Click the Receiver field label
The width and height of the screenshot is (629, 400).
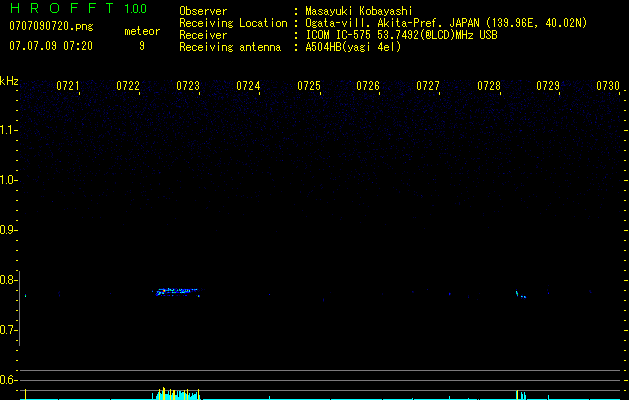point(203,35)
